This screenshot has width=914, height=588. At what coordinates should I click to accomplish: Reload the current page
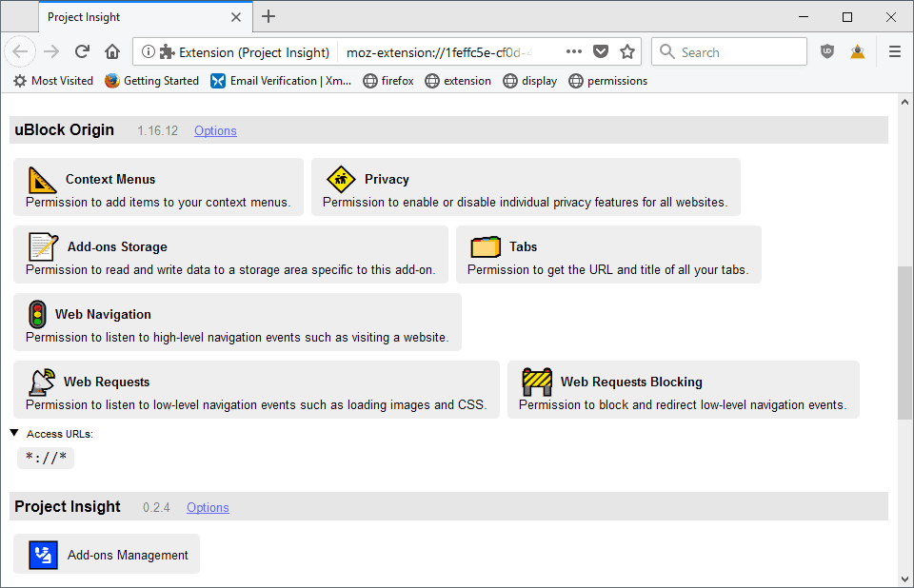point(82,52)
